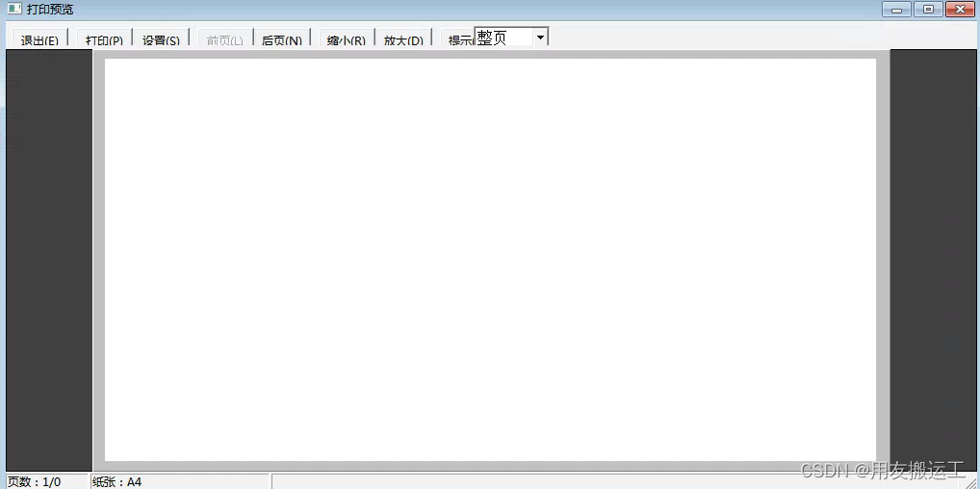
Task: Click the 退出(E) exit button
Action: [39, 39]
